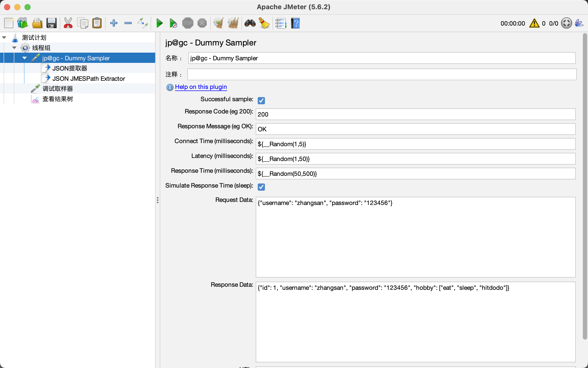
Task: Click the 0/0 active threads counter
Action: (554, 23)
